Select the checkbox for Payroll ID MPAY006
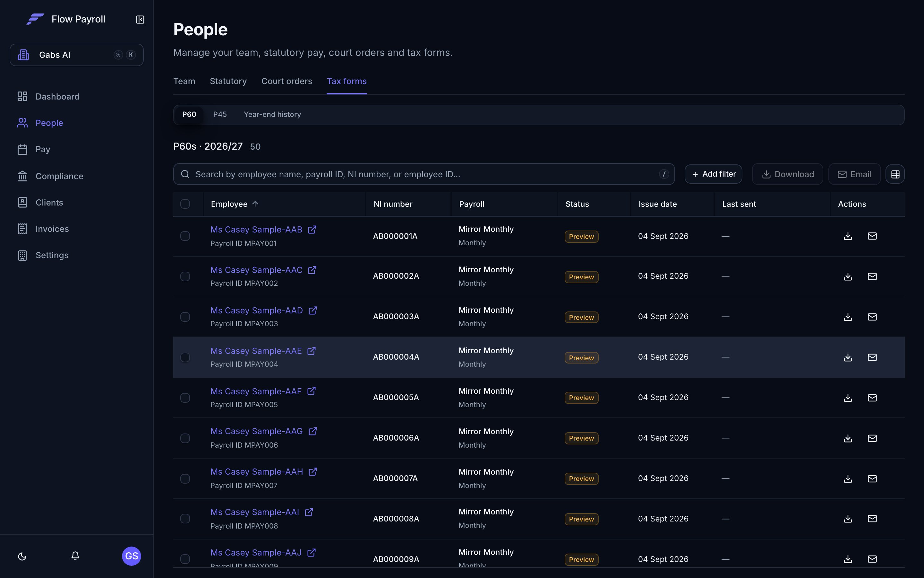Screen dimensions: 924x578 185,438
